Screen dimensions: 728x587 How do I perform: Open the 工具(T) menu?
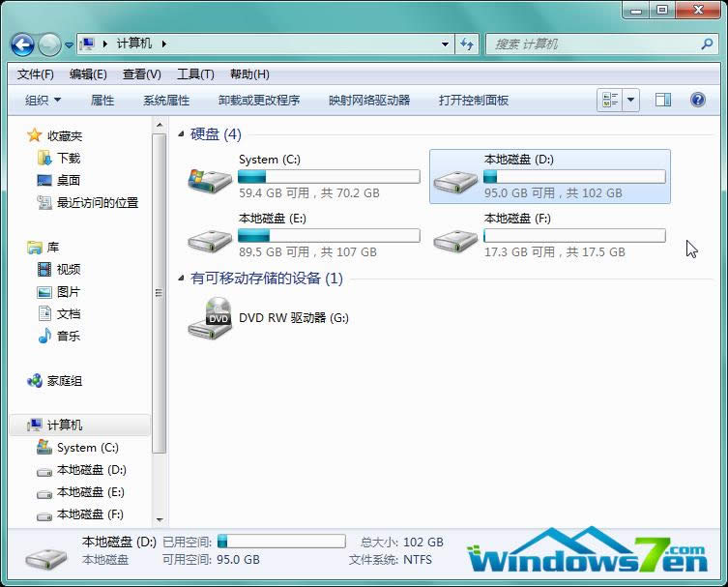pos(194,74)
